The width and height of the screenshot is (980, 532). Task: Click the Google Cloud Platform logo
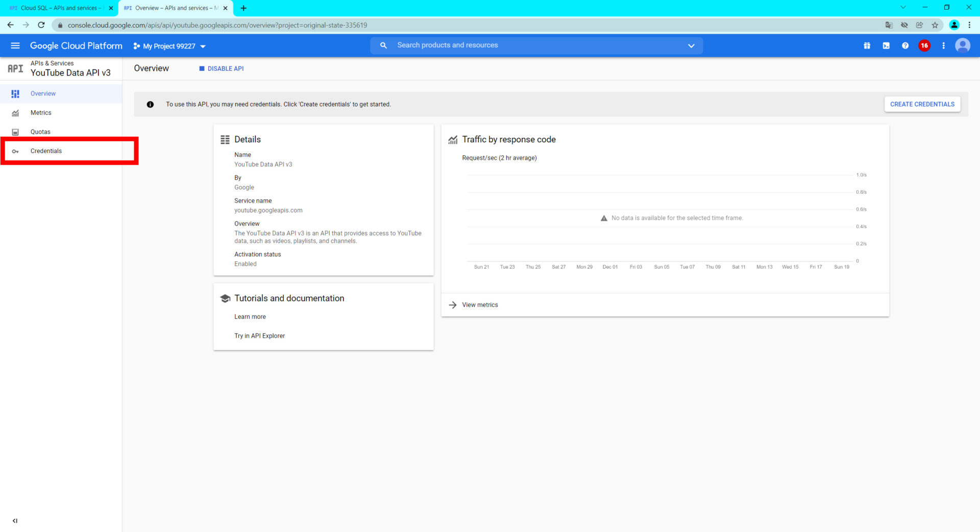click(76, 46)
